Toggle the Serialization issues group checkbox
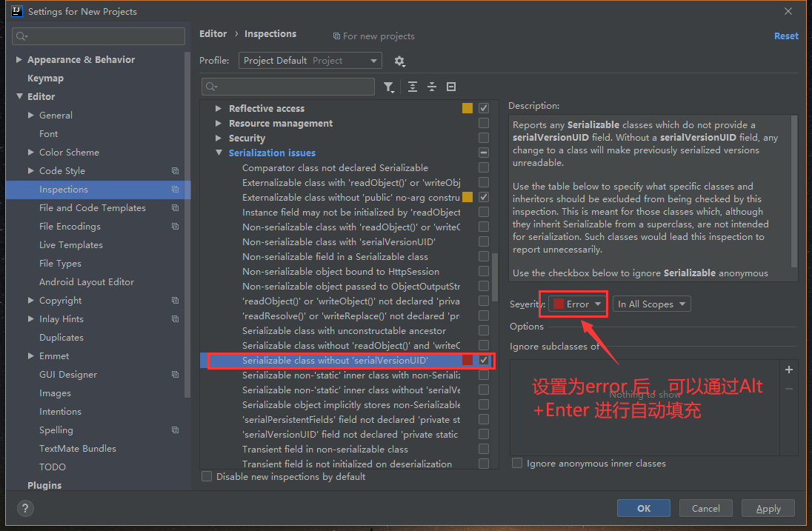812x531 pixels. (x=484, y=153)
